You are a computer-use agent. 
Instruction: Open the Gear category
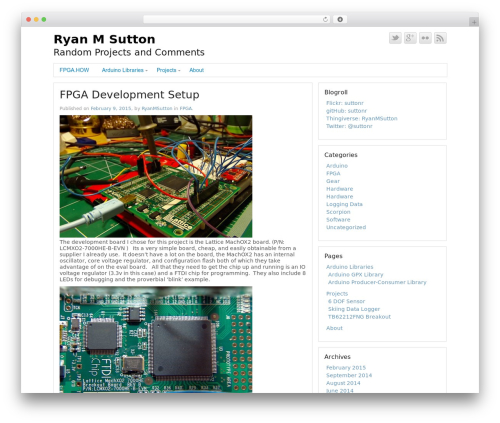coord(333,181)
